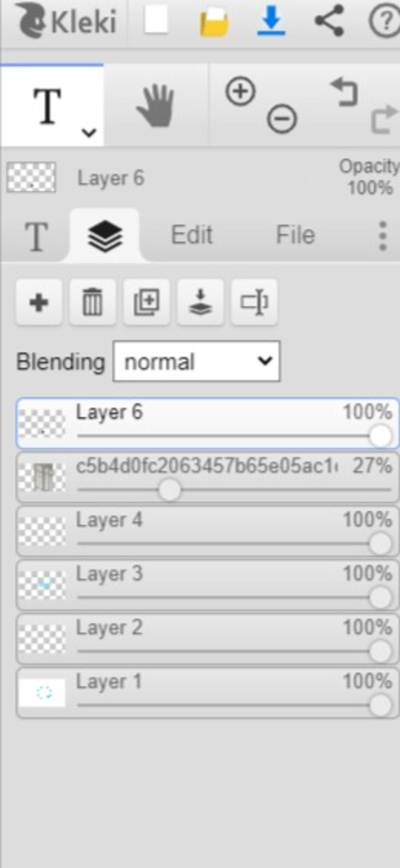Expand the Text tool chevron
The height and width of the screenshot is (868, 400).
click(89, 133)
